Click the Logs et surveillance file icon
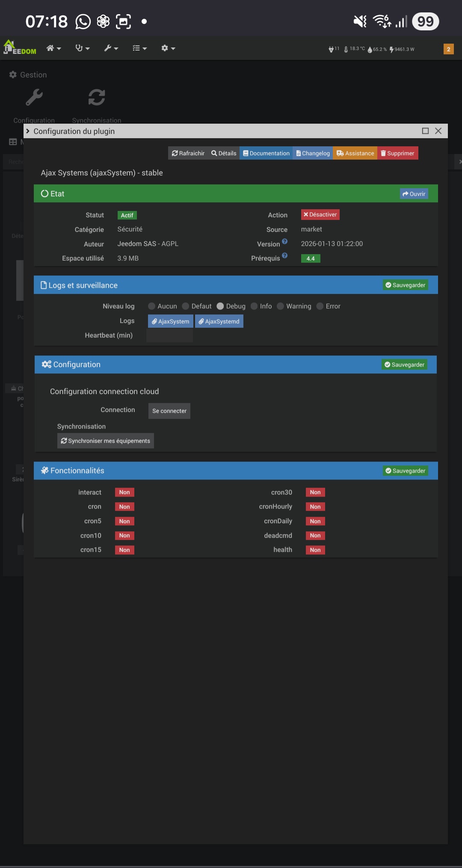The width and height of the screenshot is (462, 868). tap(44, 285)
